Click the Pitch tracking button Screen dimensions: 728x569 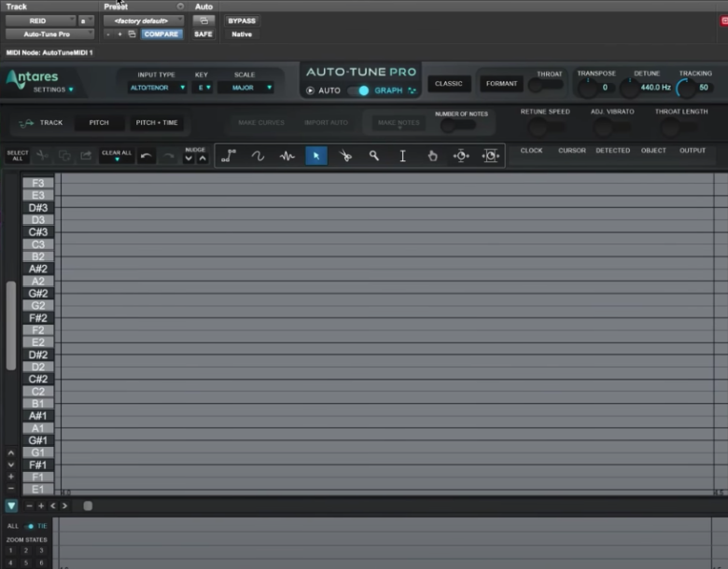coord(99,122)
